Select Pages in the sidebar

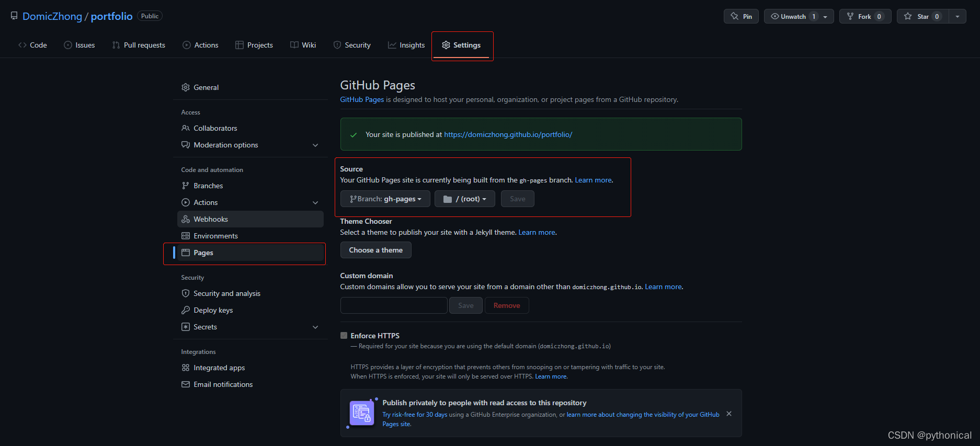pyautogui.click(x=250, y=253)
